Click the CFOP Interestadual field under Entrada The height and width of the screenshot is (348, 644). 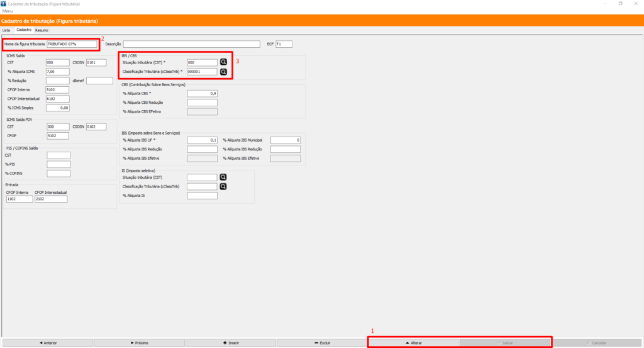(x=50, y=199)
